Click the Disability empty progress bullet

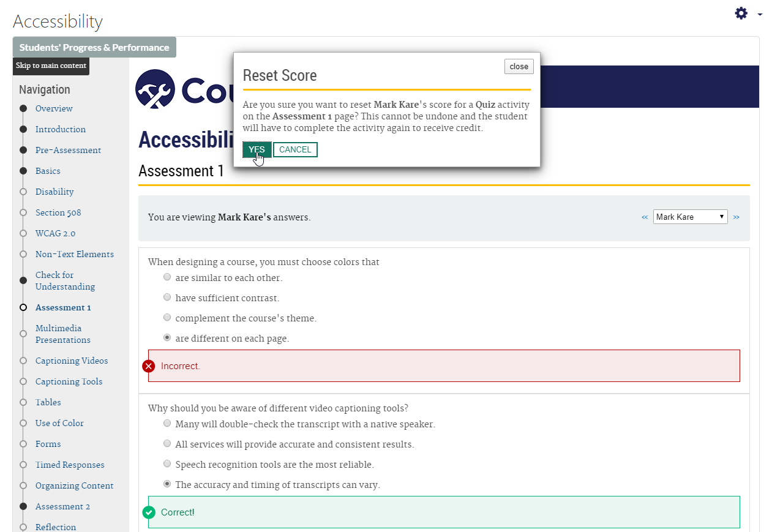23,192
